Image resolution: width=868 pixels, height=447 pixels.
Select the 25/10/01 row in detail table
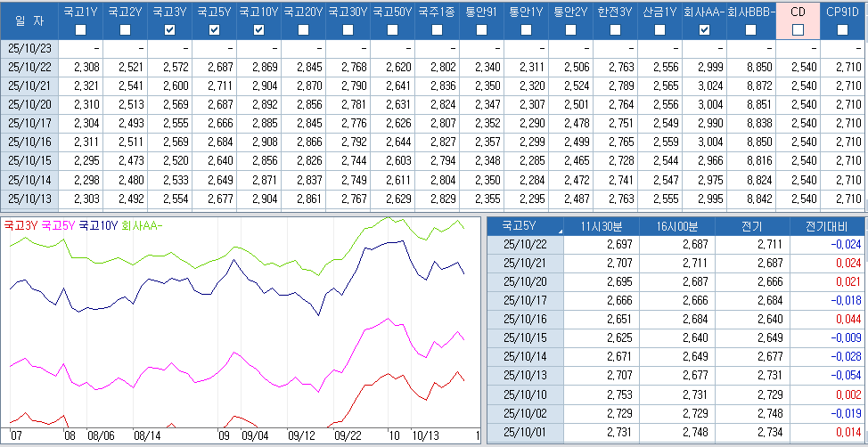point(525,432)
